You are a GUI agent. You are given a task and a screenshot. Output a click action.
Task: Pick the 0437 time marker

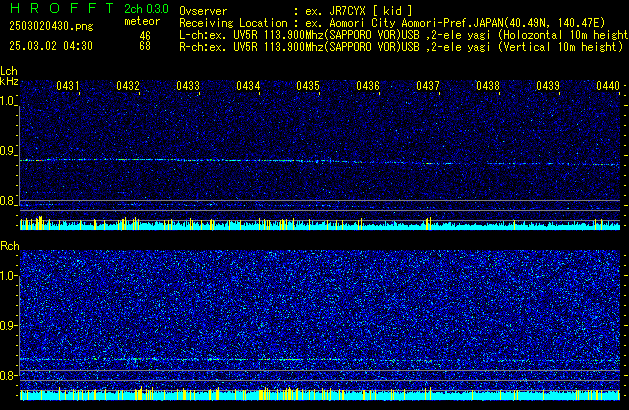click(x=428, y=86)
